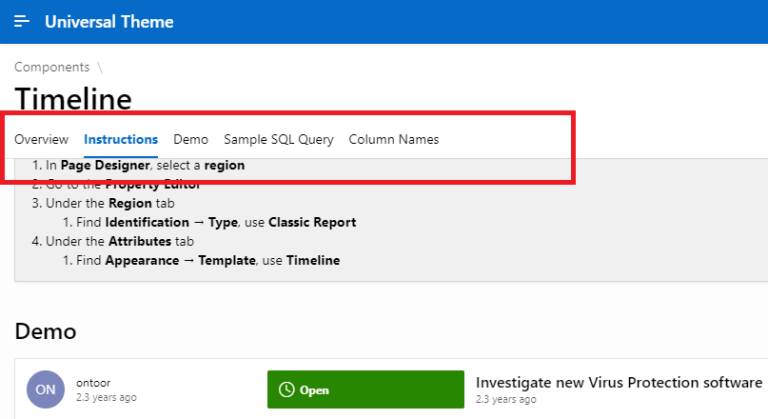Click the Under the Attributes tab step
The width and height of the screenshot is (768, 419).
tap(113, 241)
